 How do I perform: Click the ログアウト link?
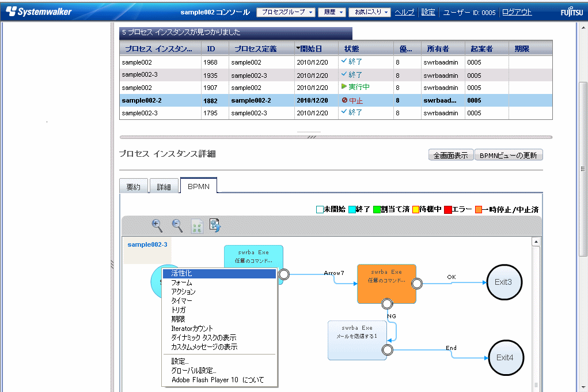pos(517,12)
